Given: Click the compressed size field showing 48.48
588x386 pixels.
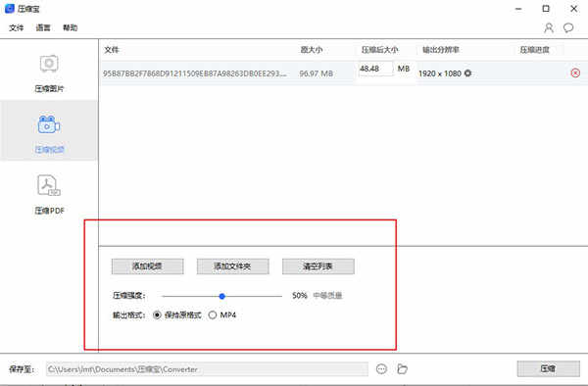Looking at the screenshot, I should [x=375, y=69].
